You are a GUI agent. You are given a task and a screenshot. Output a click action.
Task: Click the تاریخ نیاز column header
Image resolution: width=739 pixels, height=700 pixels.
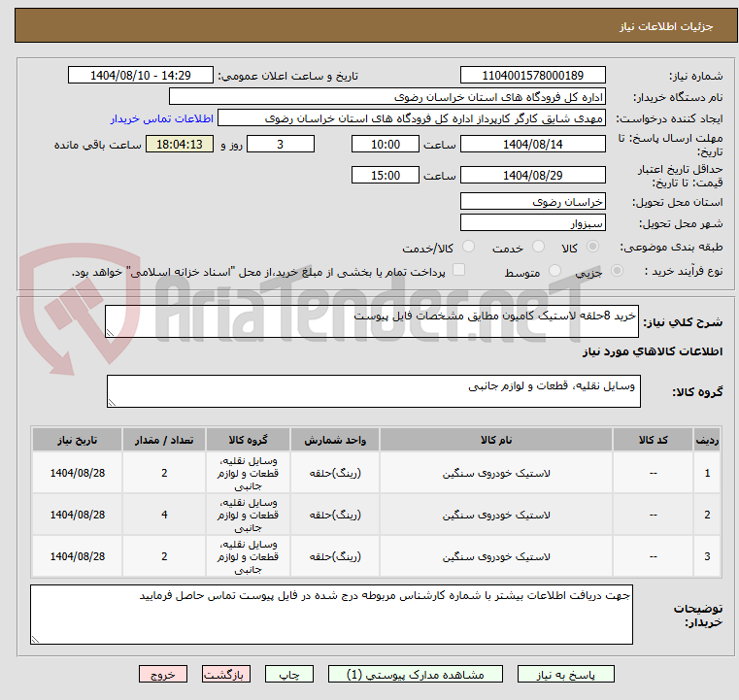(x=78, y=440)
